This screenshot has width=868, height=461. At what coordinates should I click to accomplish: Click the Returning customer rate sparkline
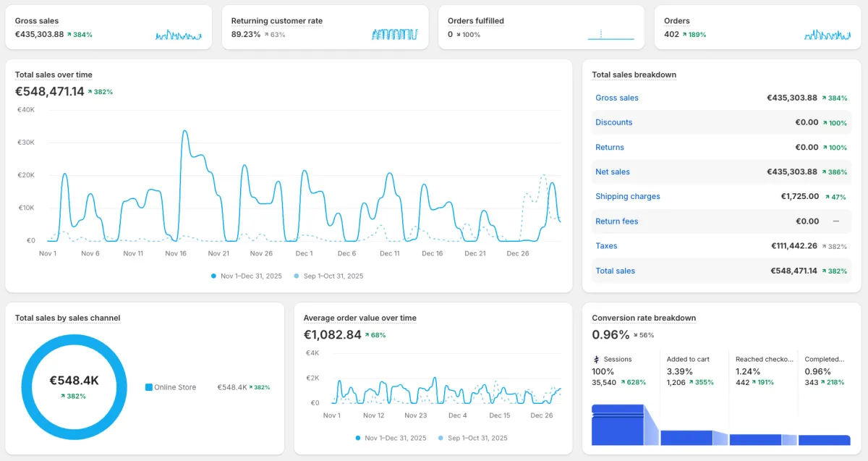click(x=395, y=34)
